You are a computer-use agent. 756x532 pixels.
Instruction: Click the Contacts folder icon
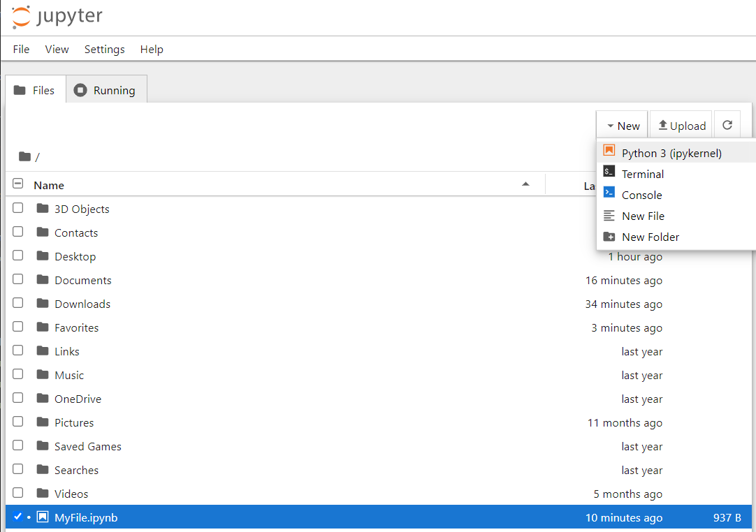pyautogui.click(x=43, y=232)
